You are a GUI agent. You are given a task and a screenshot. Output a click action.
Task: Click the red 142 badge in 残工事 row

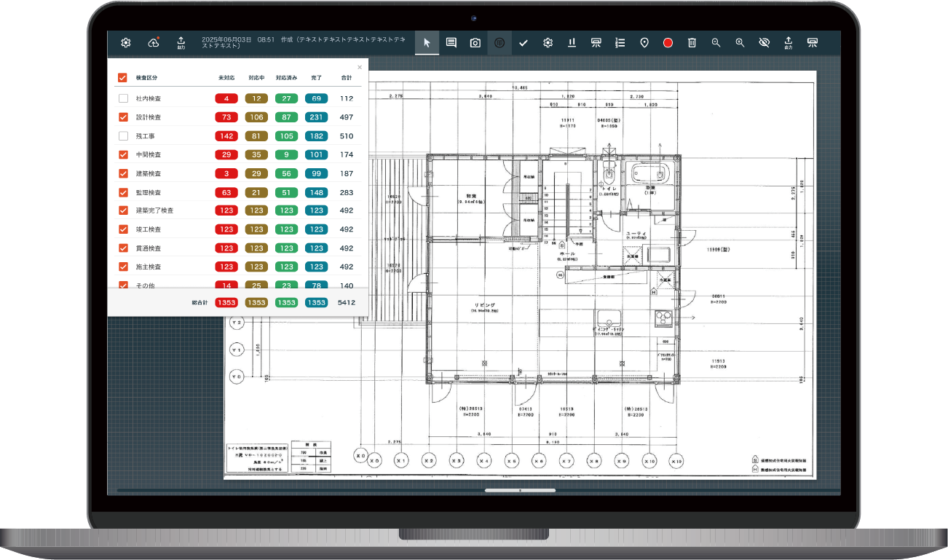[x=226, y=136]
